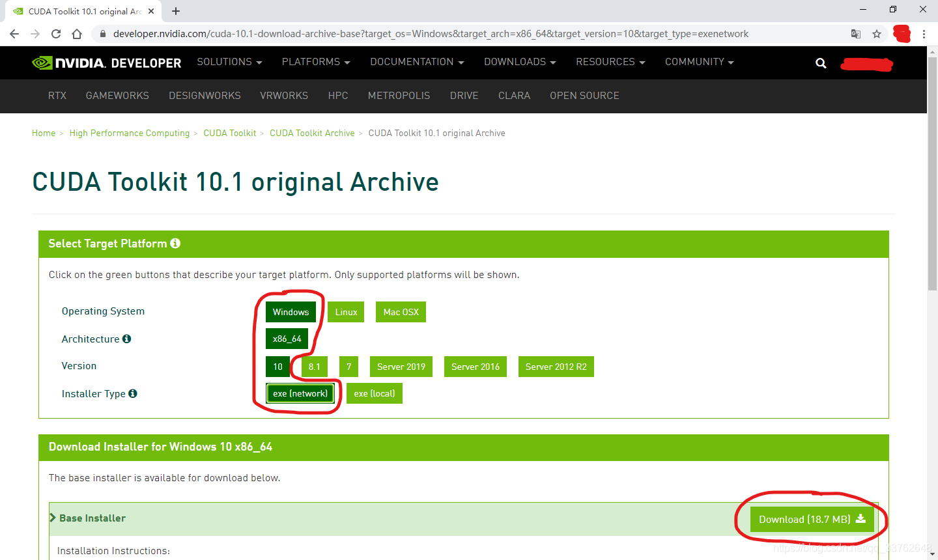Viewport: 938px width, 560px height.
Task: Click High Performance Computing breadcrumb link
Action: (x=130, y=133)
